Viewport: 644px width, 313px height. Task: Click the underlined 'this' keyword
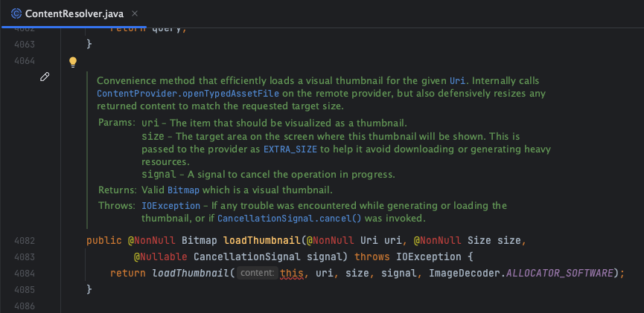click(x=292, y=273)
